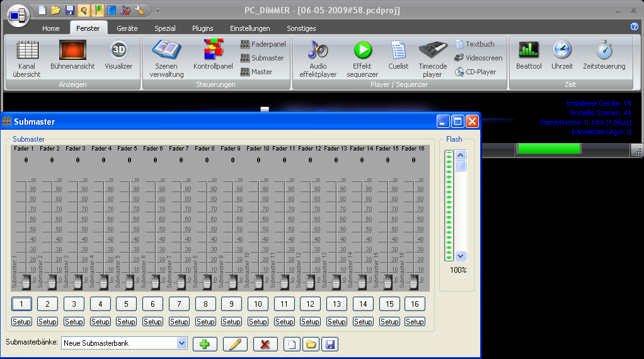Open Szenenverwaltung scene management
The height and width of the screenshot is (359, 644).
click(166, 59)
